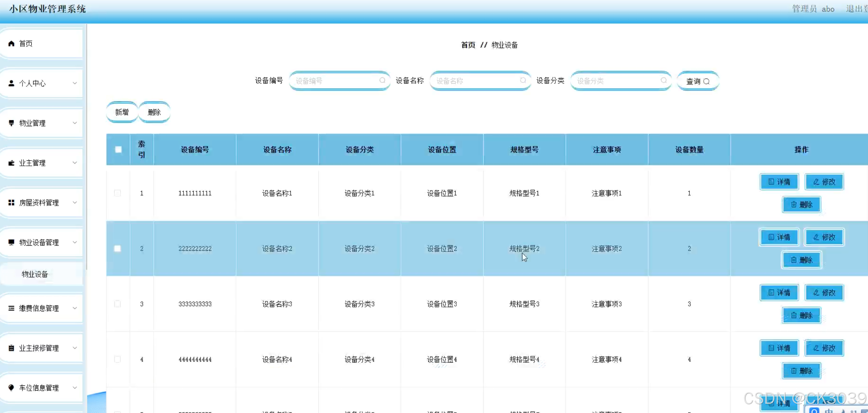Toggle the select-all checkbox in table header
Viewport: 868px width, 413px height.
click(x=118, y=150)
